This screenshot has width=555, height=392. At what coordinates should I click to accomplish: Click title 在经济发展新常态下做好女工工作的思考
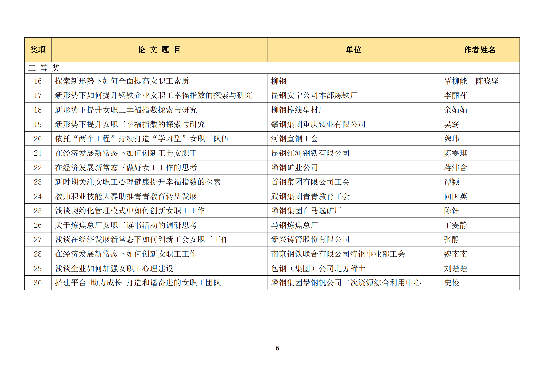point(126,168)
